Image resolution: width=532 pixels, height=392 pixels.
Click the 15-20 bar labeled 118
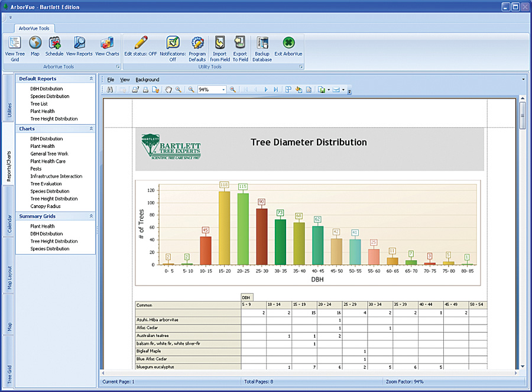point(224,228)
